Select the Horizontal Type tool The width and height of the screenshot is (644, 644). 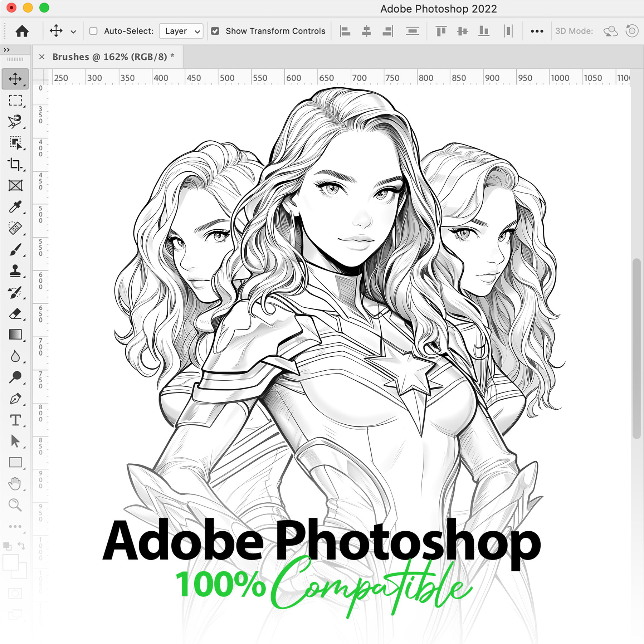coord(15,420)
